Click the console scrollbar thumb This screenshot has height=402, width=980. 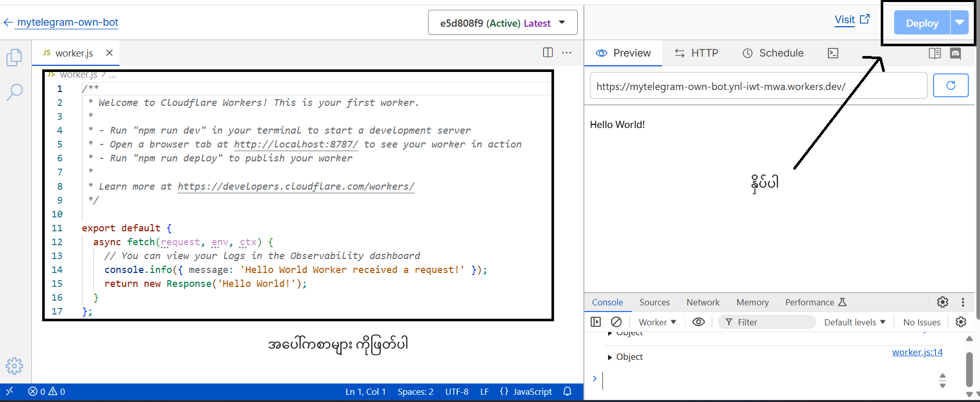tap(969, 369)
